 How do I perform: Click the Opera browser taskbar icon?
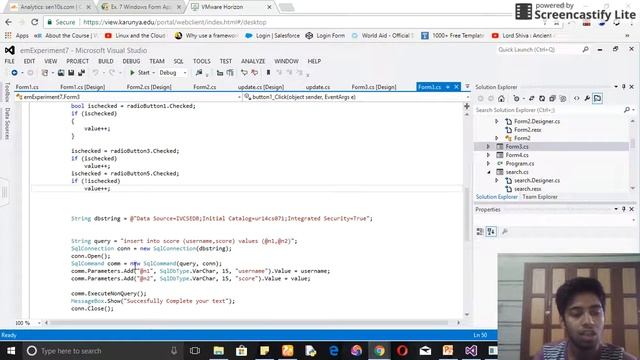(402, 351)
